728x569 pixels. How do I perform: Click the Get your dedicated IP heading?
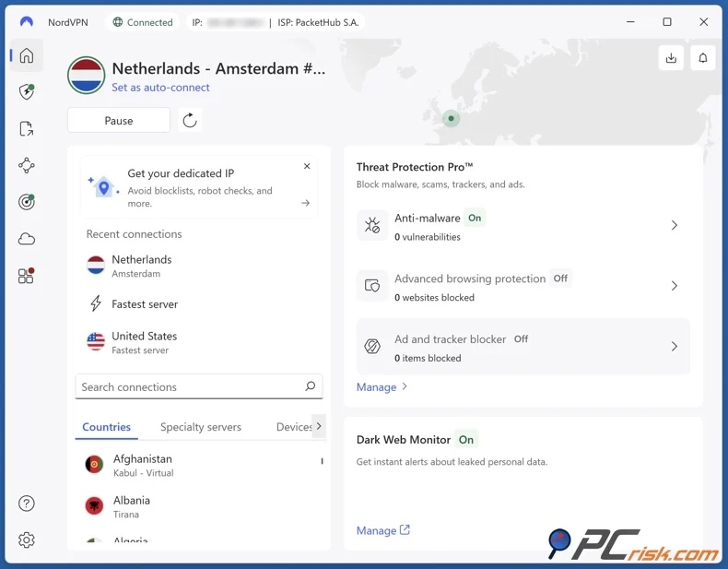[181, 173]
